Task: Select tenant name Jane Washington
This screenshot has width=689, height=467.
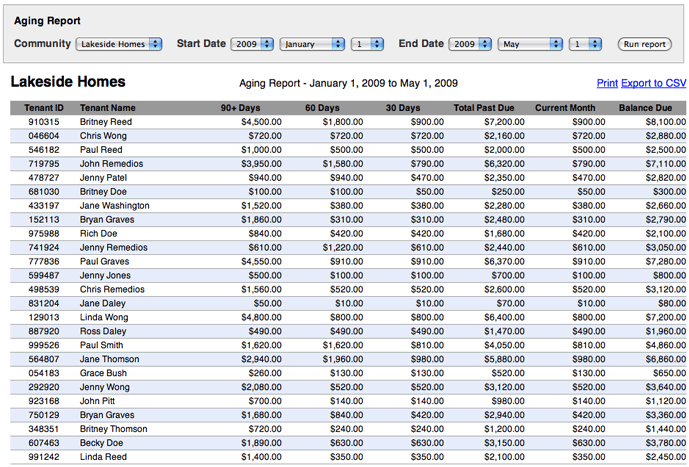Action: click(x=115, y=206)
